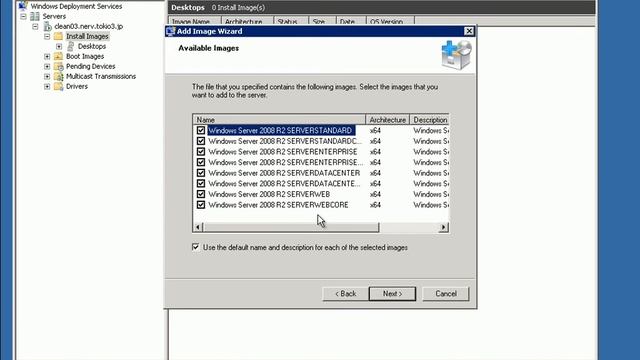640x360 pixels.
Task: Click the Drivers folder icon
Action: (x=58, y=86)
